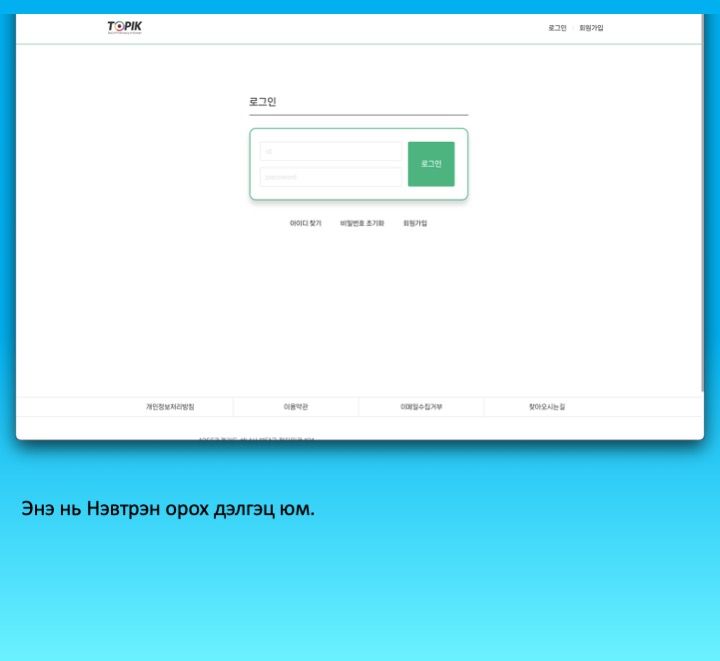Open 이메일수집거부 in the footer
This screenshot has width=720, height=661.
[421, 407]
